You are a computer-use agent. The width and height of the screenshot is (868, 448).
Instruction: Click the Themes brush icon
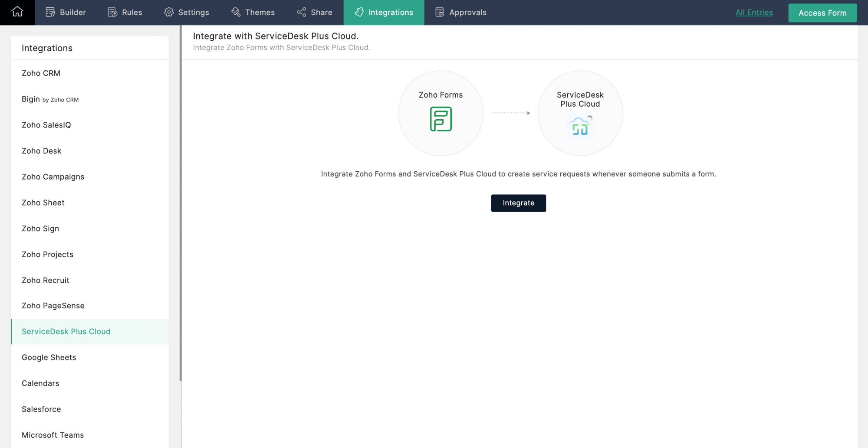click(x=236, y=12)
